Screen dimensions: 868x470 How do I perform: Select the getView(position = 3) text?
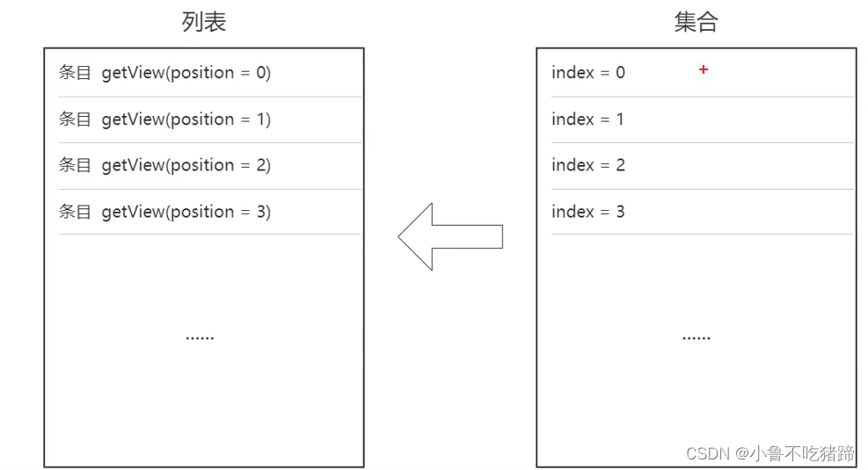pos(186,212)
